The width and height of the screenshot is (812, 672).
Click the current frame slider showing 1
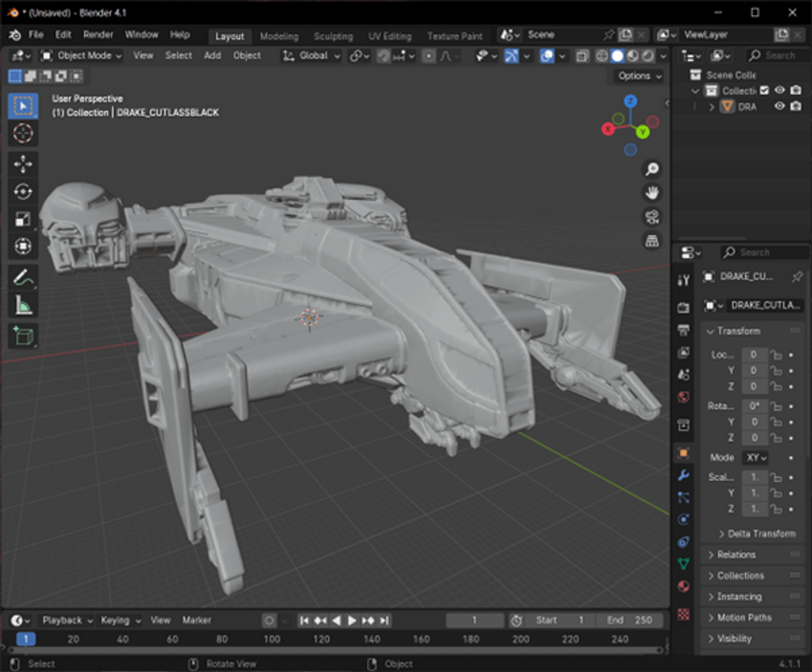point(475,620)
